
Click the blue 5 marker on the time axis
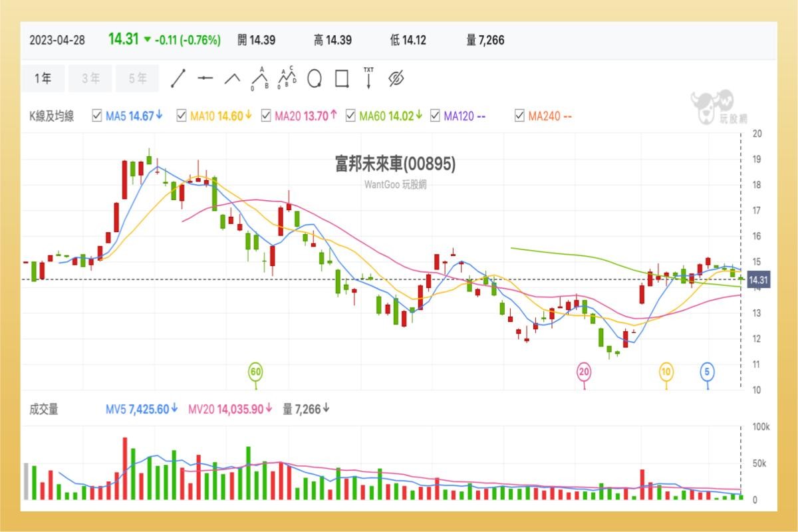point(708,372)
